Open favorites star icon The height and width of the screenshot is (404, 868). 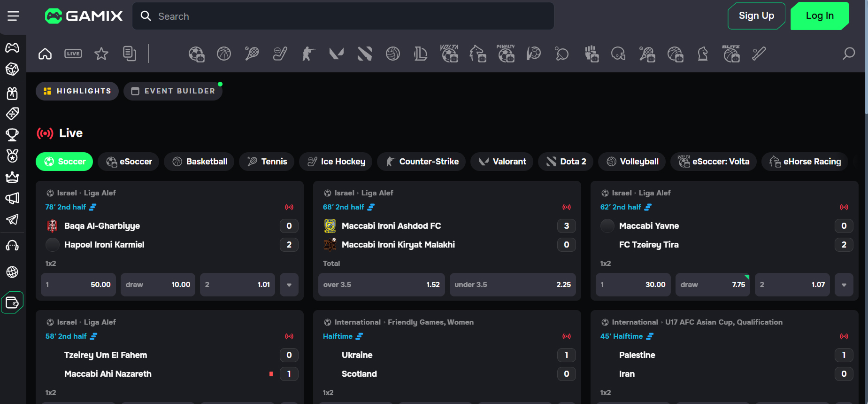coord(101,54)
